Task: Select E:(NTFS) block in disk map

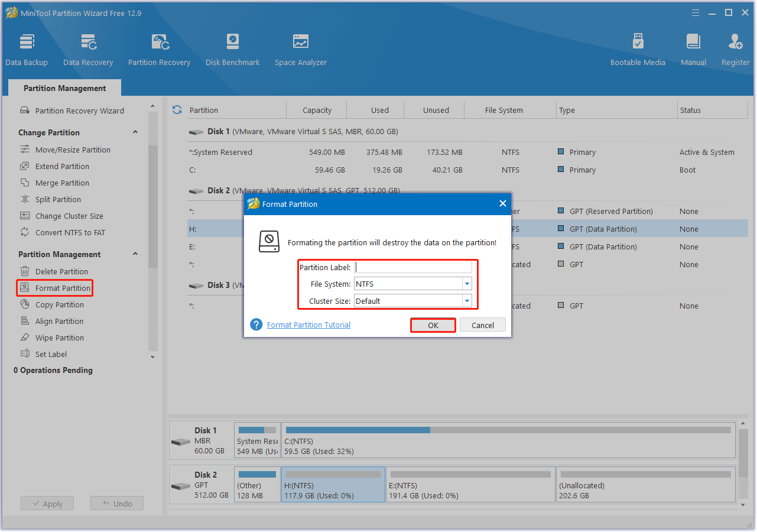Action: [x=470, y=485]
